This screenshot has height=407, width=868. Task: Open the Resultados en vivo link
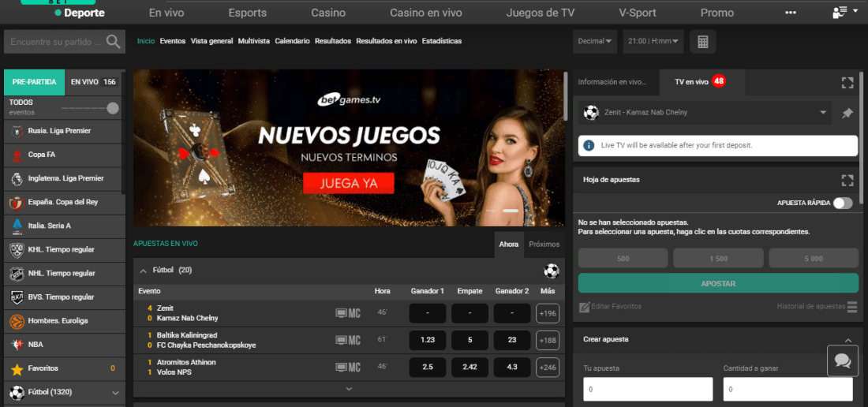pyautogui.click(x=387, y=41)
